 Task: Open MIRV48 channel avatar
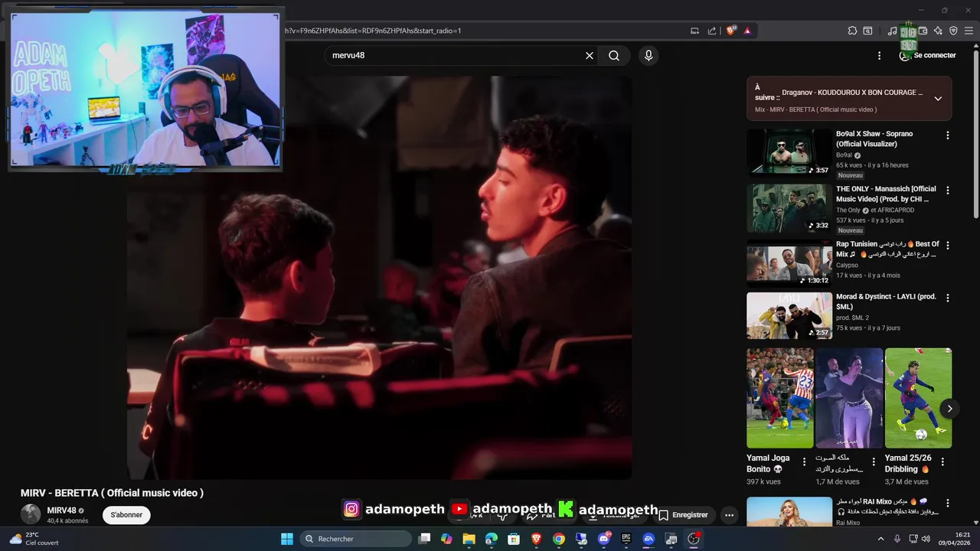(x=31, y=514)
